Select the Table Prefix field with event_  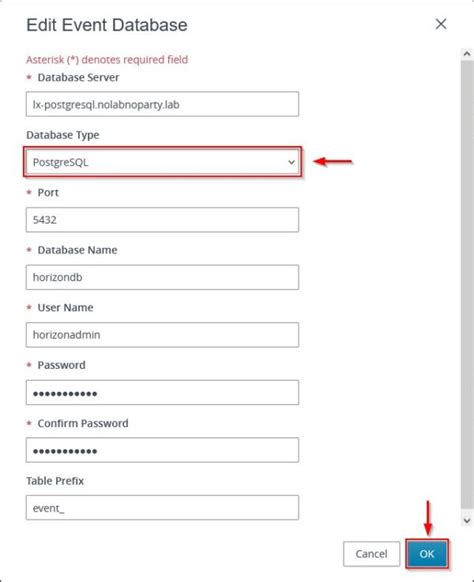(162, 507)
